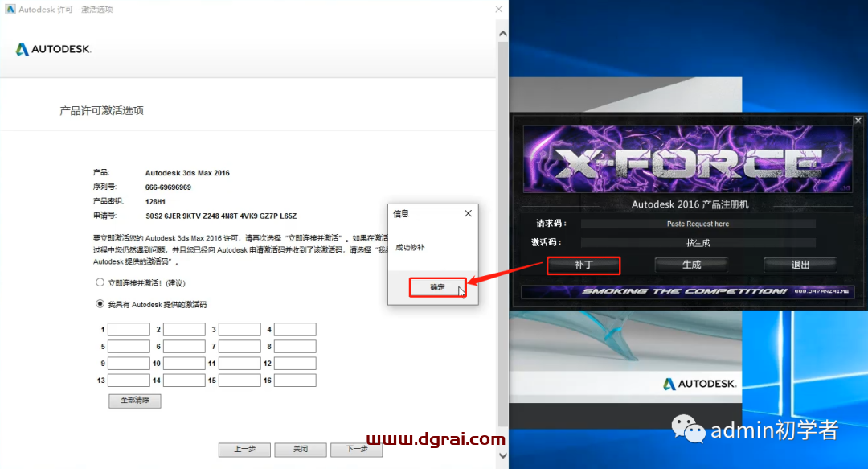Click activation code box 16
868x469 pixels.
point(295,381)
